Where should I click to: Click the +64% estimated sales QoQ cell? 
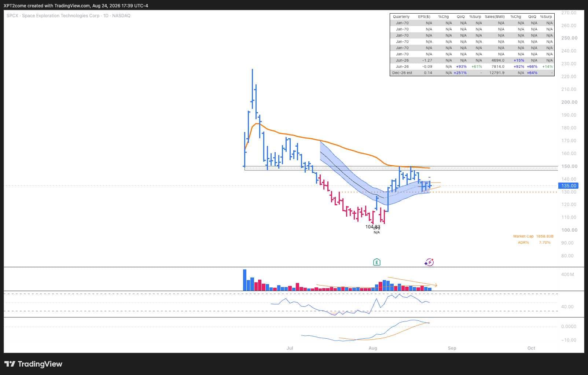532,73
